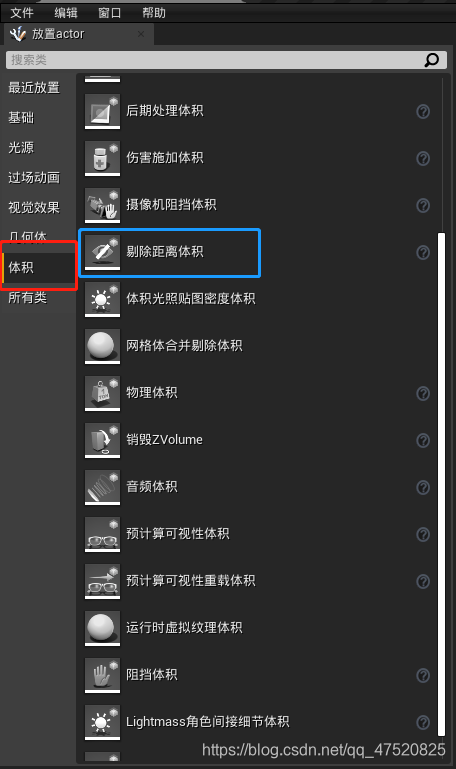Click the search magnifier icon
Screen dimensions: 456x769
[431, 60]
